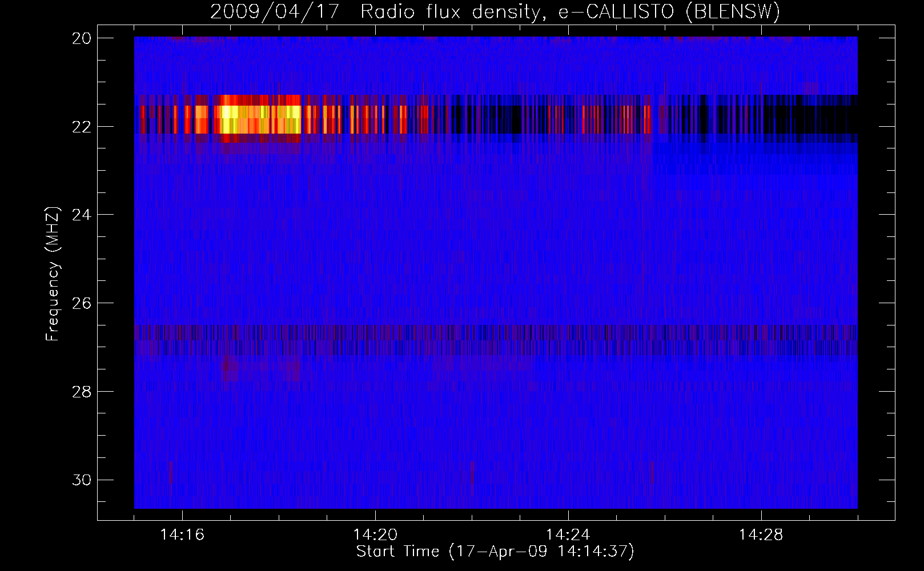Click the 26 MHz frequency tick label
The width and height of the screenshot is (924, 571).
[81, 303]
